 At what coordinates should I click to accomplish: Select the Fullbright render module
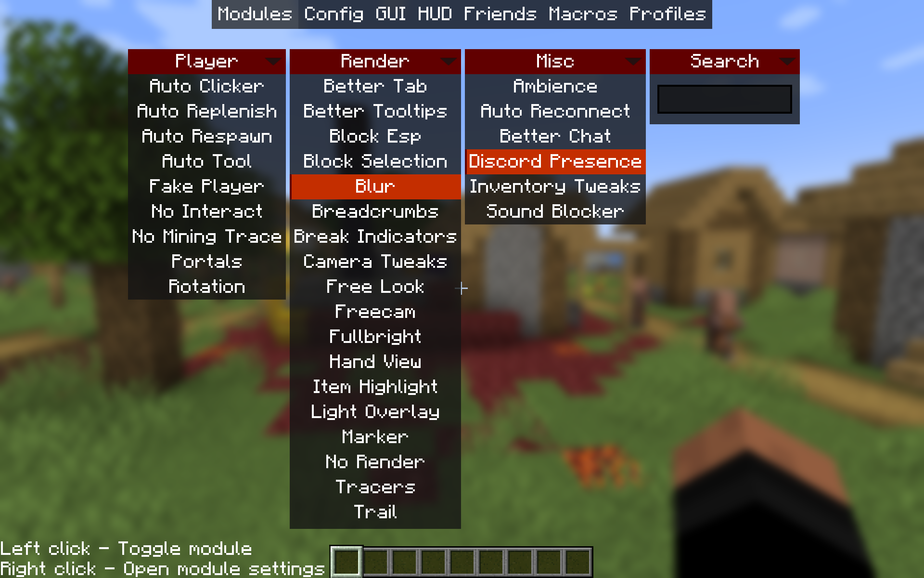(x=375, y=336)
